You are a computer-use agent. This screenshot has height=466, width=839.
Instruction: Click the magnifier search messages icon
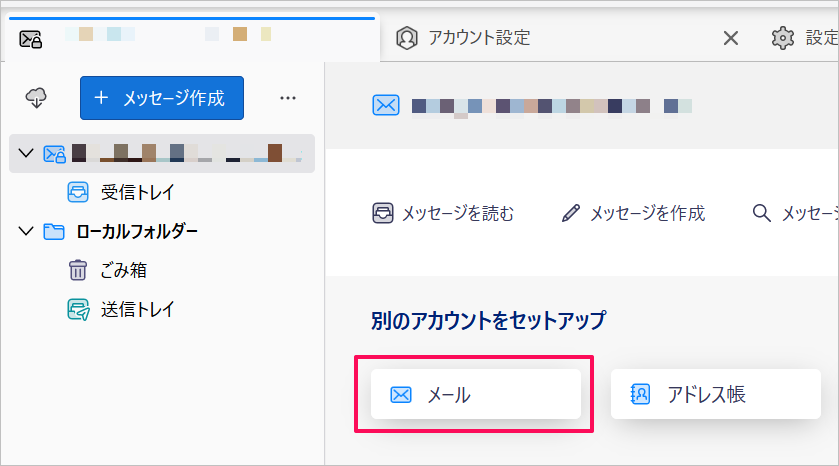tap(761, 213)
